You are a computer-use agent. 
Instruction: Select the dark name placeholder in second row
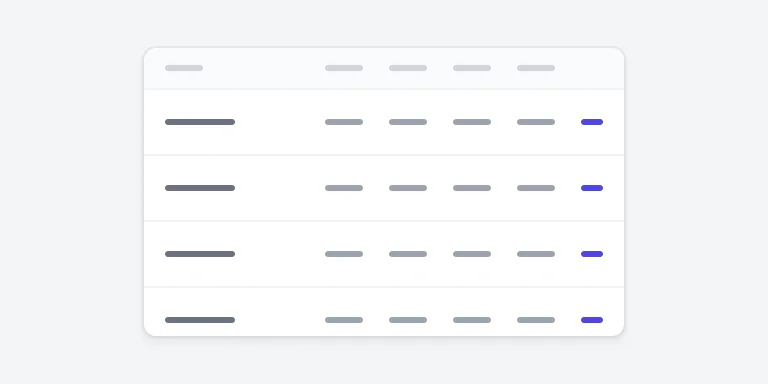pos(200,188)
